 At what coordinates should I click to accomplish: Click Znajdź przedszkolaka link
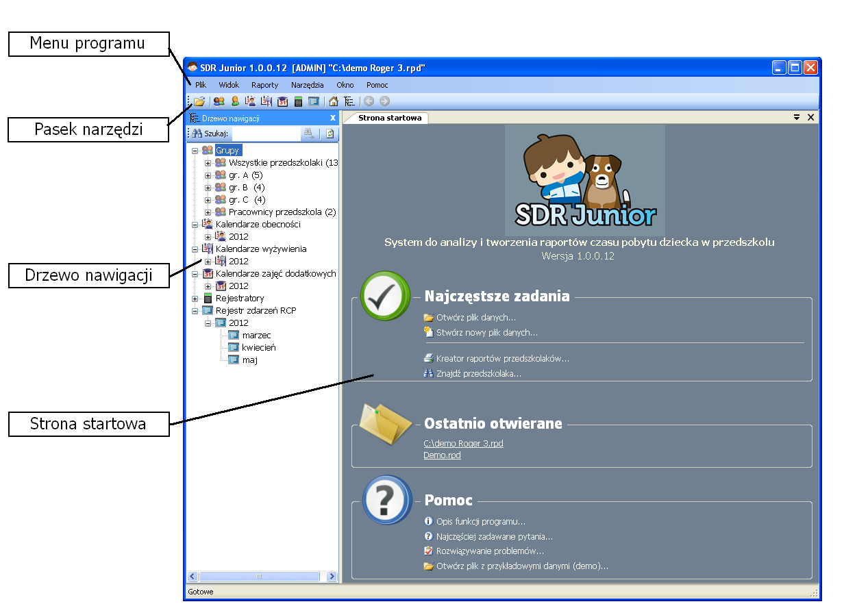[x=478, y=374]
